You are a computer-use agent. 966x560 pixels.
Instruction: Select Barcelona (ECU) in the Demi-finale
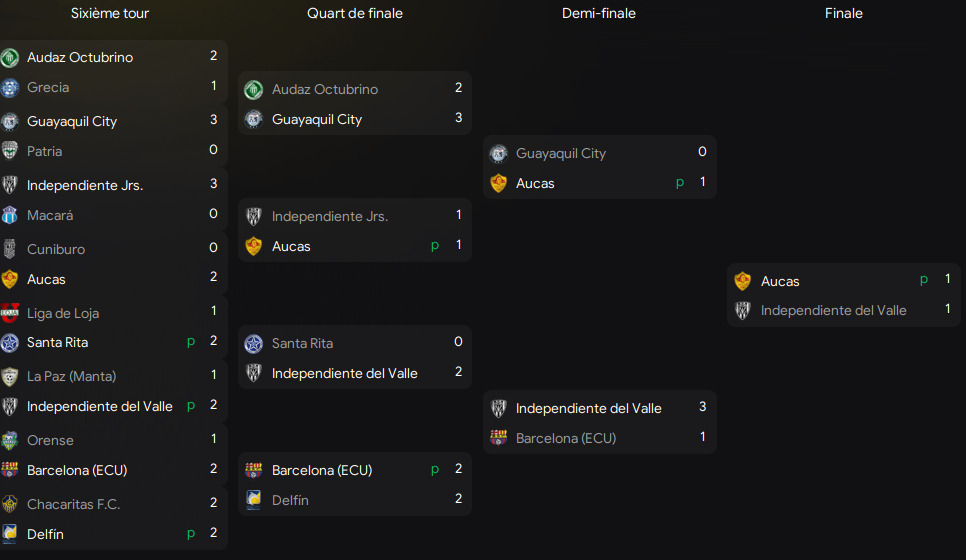point(566,438)
